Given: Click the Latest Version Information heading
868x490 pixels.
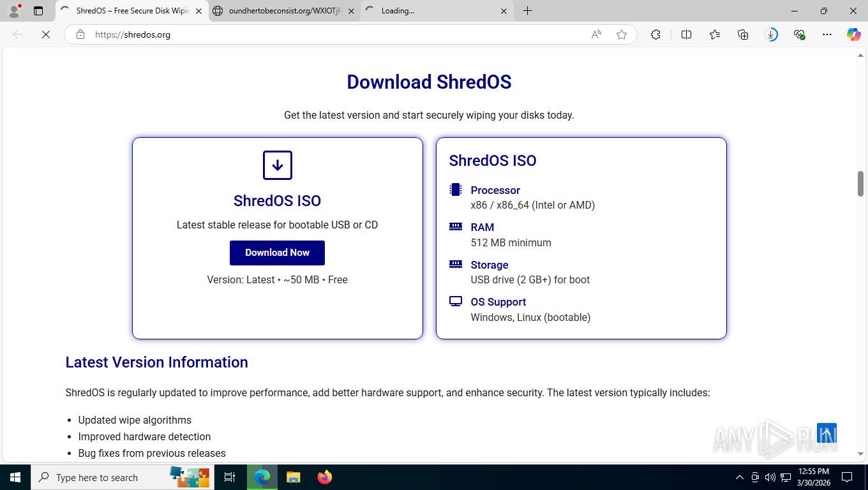Looking at the screenshot, I should coord(156,362).
